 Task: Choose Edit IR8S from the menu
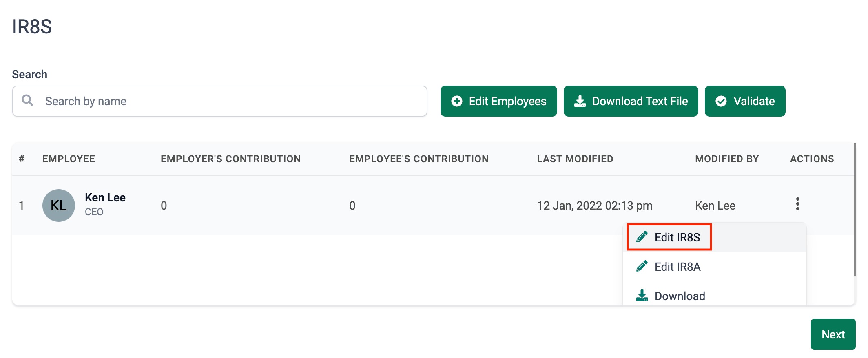[714, 237]
